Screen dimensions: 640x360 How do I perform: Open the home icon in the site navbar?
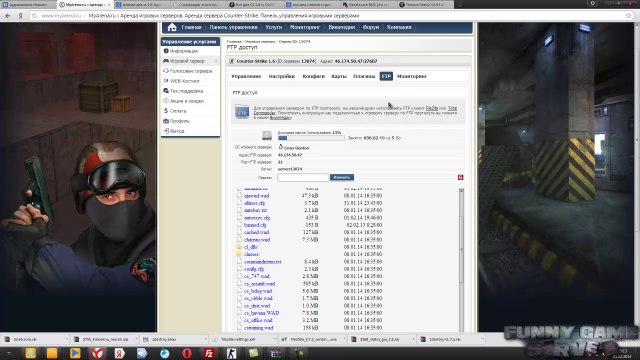click(x=172, y=27)
